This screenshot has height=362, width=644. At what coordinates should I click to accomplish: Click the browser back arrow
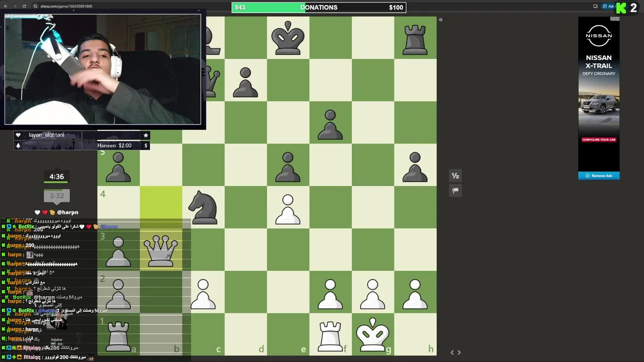tap(6, 7)
